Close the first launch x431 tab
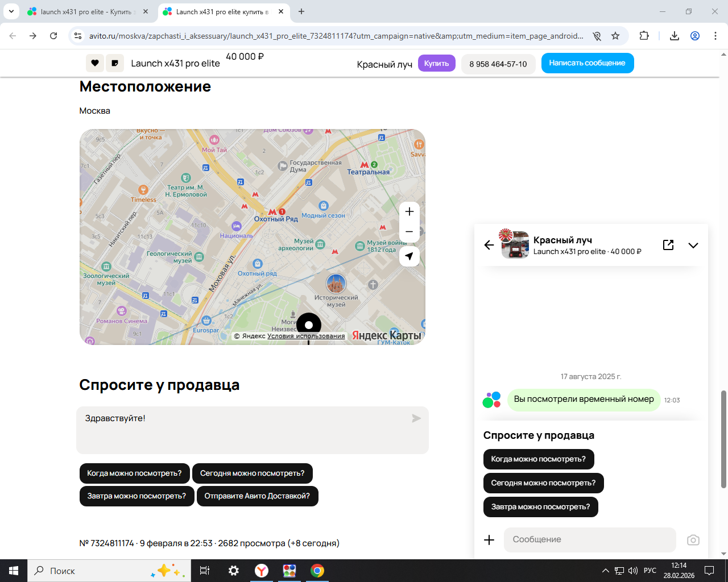Viewport: 728px width, 582px height. (x=146, y=11)
